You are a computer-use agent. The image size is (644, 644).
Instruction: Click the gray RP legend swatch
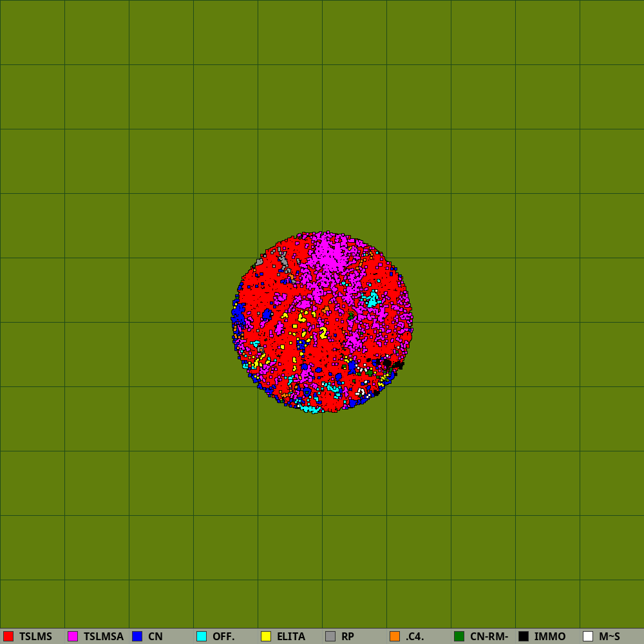[x=330, y=636]
